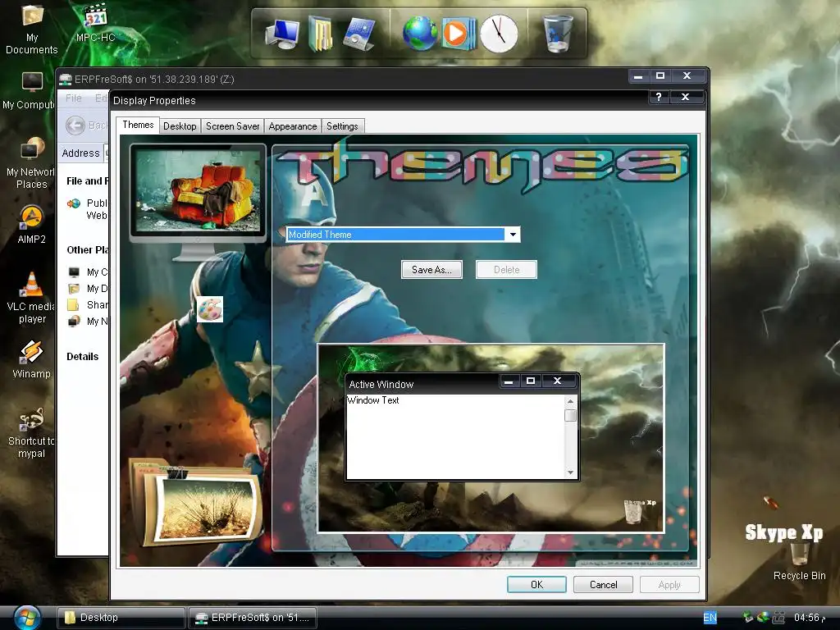Screen dimensions: 840x630
Task: Click the recycle bin icon in dock
Action: (x=558, y=33)
